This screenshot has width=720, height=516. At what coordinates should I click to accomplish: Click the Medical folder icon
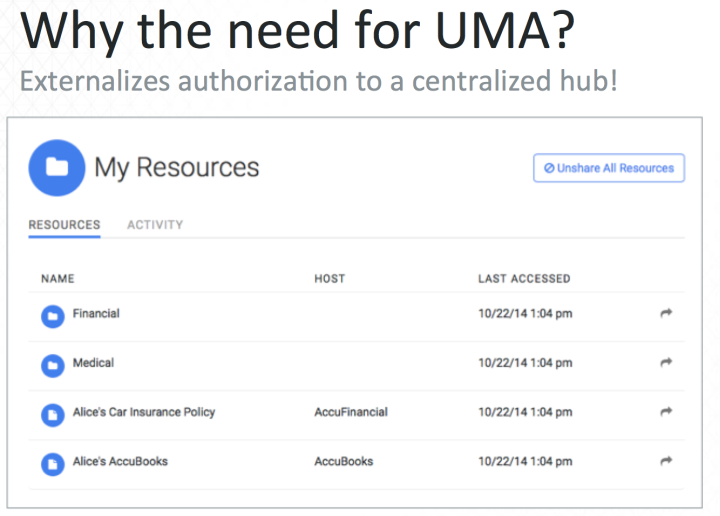click(x=52, y=365)
